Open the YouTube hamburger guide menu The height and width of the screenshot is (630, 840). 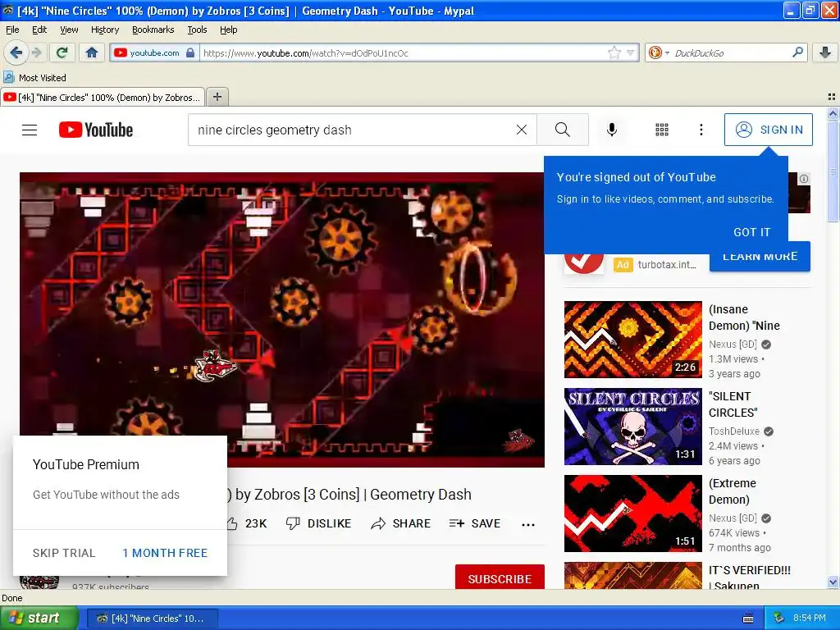click(30, 130)
